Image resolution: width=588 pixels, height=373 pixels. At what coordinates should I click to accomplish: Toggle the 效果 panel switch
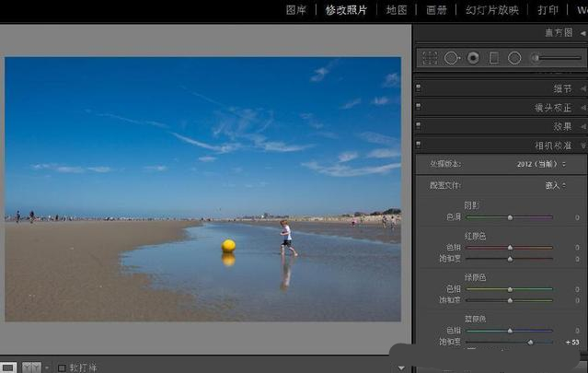coord(419,126)
